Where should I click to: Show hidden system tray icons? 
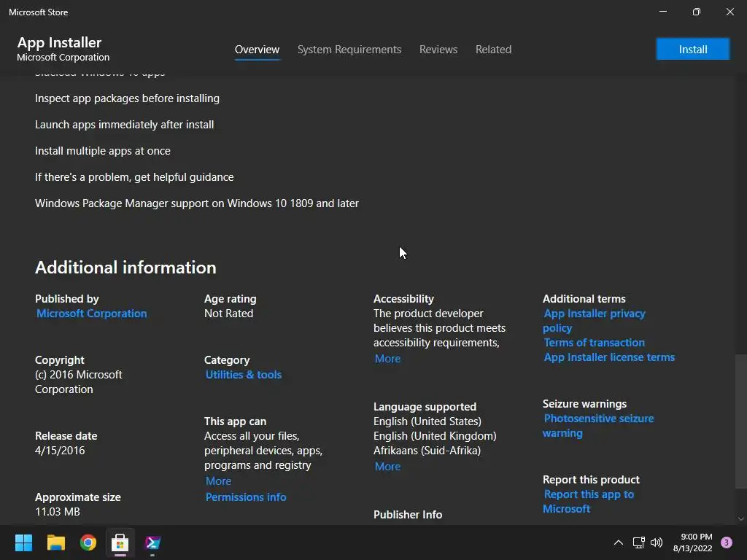[x=619, y=542]
